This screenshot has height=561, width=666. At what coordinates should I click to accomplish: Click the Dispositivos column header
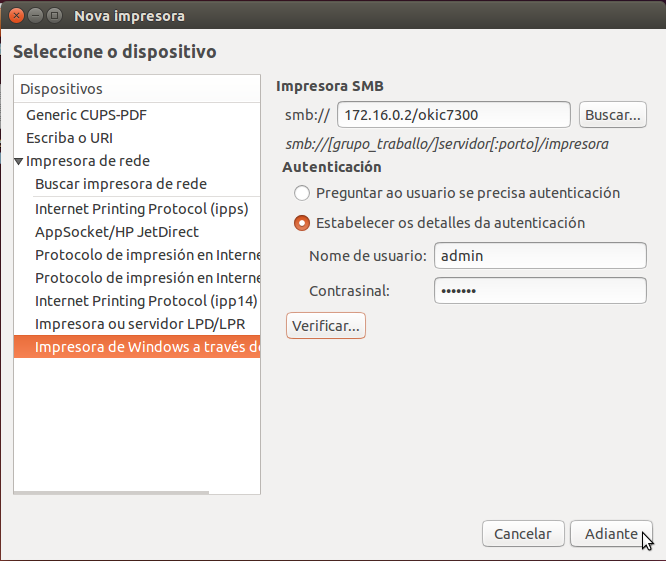(x=137, y=89)
